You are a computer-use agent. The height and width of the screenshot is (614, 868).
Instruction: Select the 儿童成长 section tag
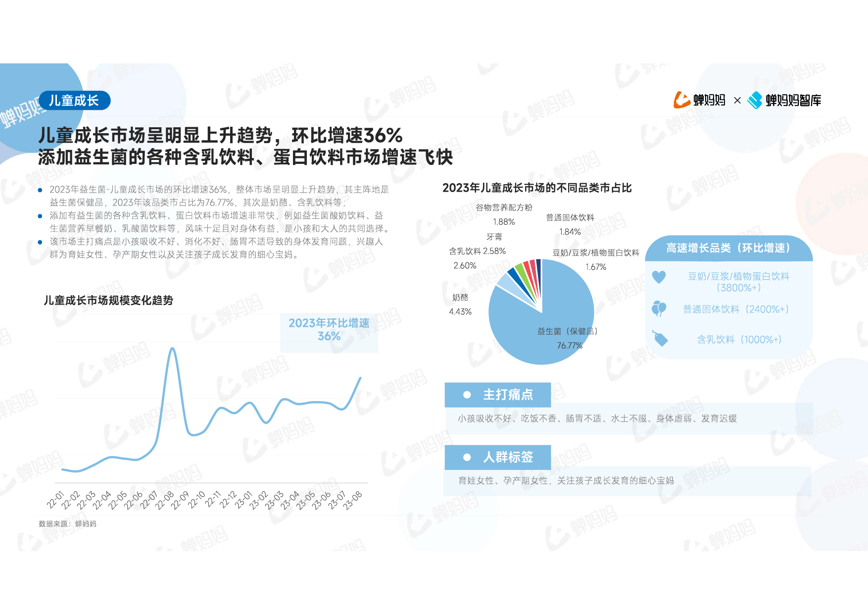coord(74,101)
